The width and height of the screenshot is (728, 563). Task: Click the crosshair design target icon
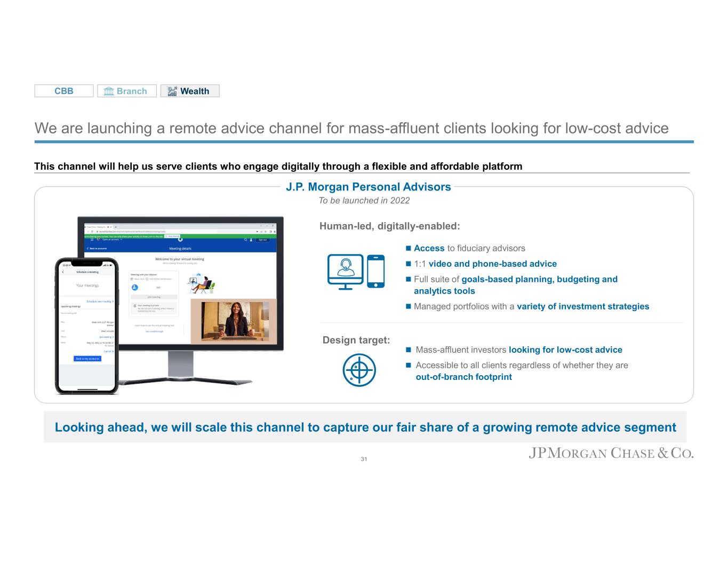pos(359,370)
